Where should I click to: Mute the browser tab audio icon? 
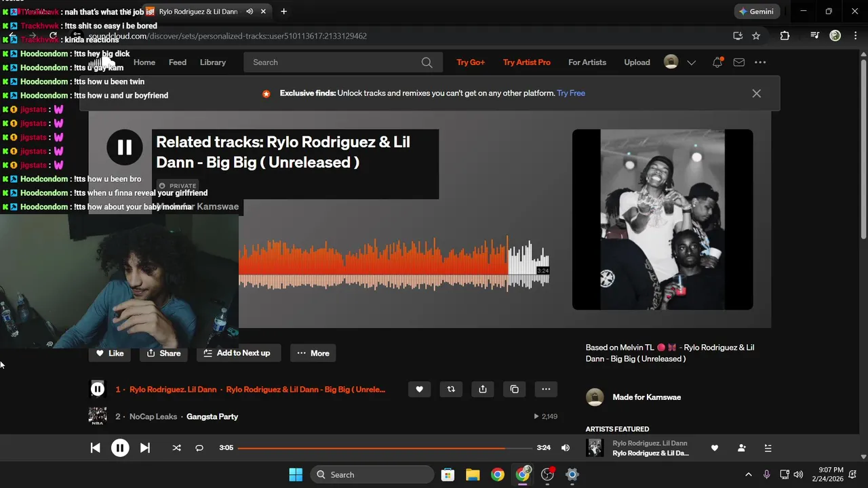tap(250, 12)
